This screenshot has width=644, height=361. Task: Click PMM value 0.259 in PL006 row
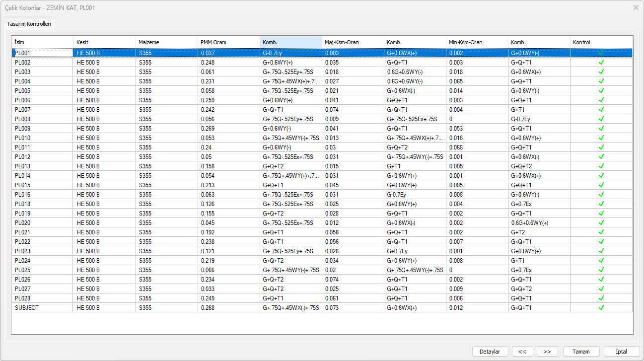point(208,100)
